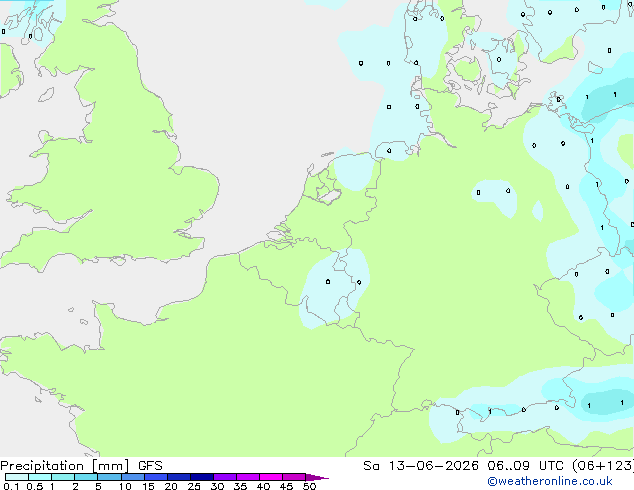Click the legend number '25'
This screenshot has width=634, height=490.
tap(194, 486)
